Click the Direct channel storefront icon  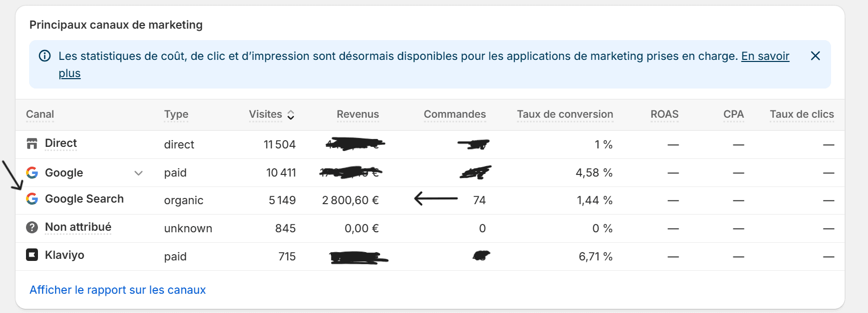click(32, 143)
